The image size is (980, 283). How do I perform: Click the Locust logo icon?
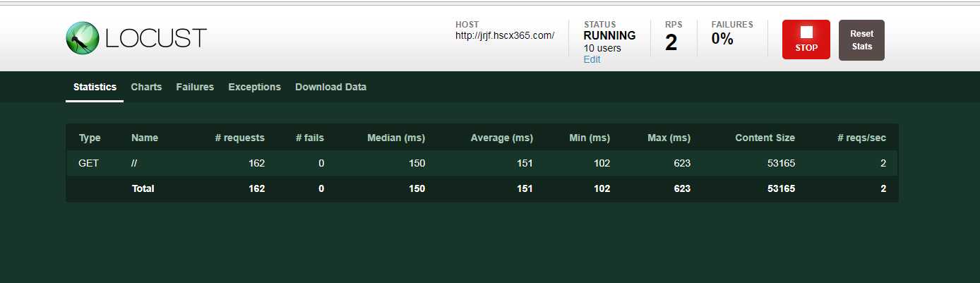point(82,38)
